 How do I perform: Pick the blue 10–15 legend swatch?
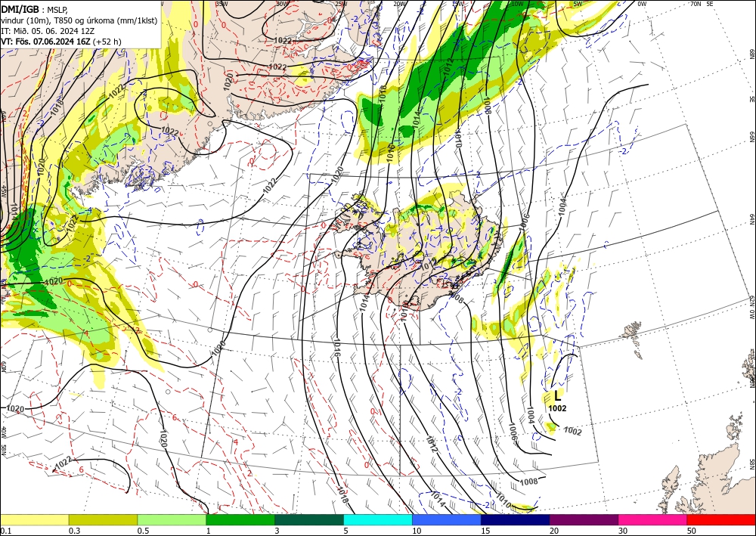pos(447,519)
